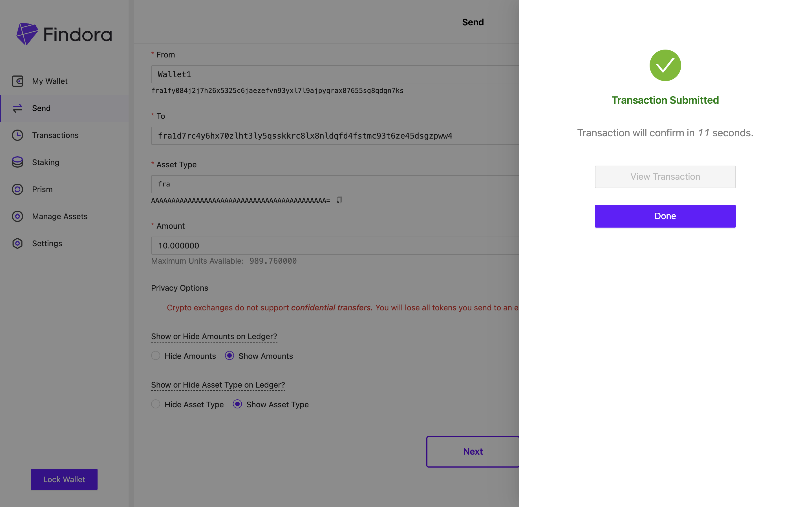Click the To address field

335,136
